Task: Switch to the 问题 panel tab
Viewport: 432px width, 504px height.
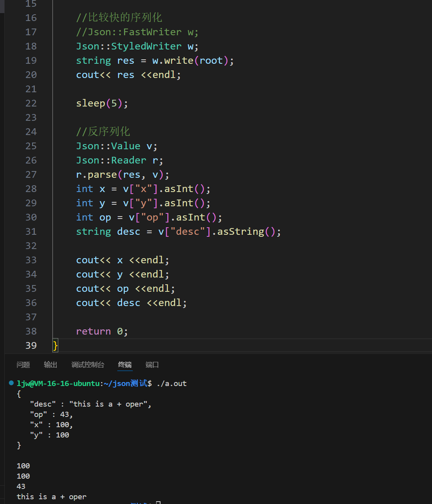Action: click(23, 365)
